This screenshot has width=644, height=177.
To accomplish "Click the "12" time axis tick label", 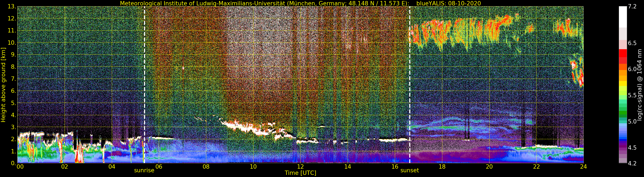I will click(x=300, y=167).
